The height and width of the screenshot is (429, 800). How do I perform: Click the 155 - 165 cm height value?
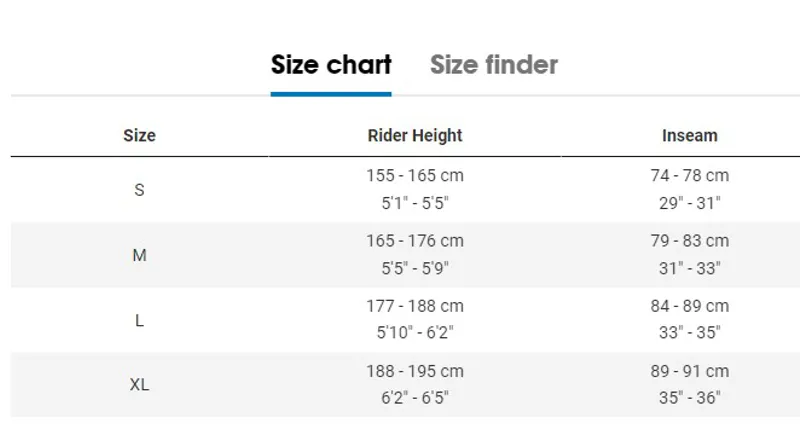click(415, 176)
